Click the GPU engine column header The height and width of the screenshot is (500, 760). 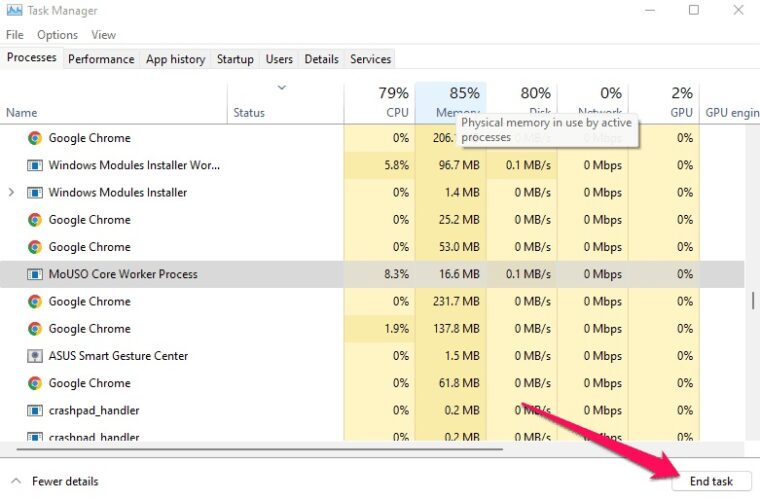730,103
